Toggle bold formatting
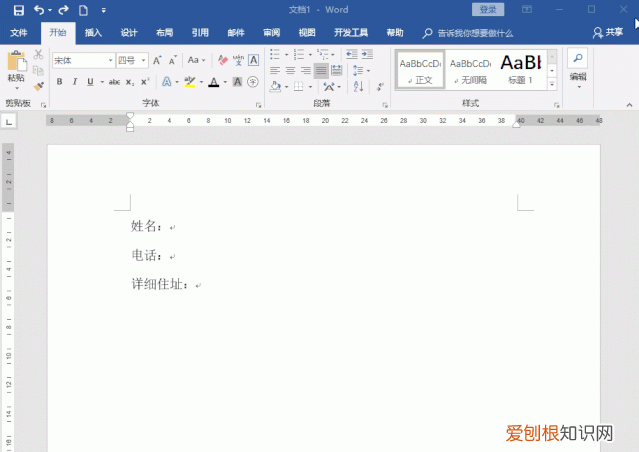The width and height of the screenshot is (639, 452). pos(59,82)
